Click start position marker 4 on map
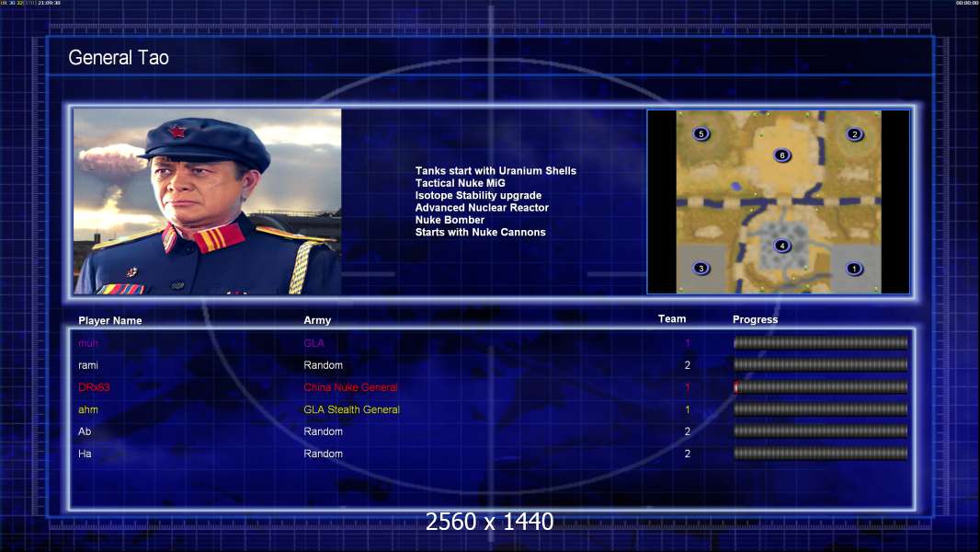Viewport: 980px width, 552px height. [x=781, y=246]
